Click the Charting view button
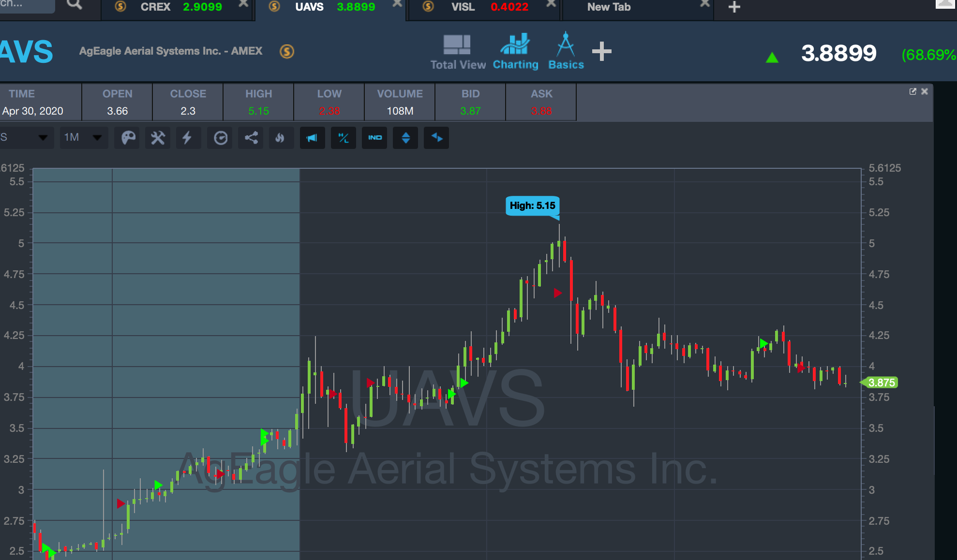Screen dimensions: 957x560 [515, 52]
